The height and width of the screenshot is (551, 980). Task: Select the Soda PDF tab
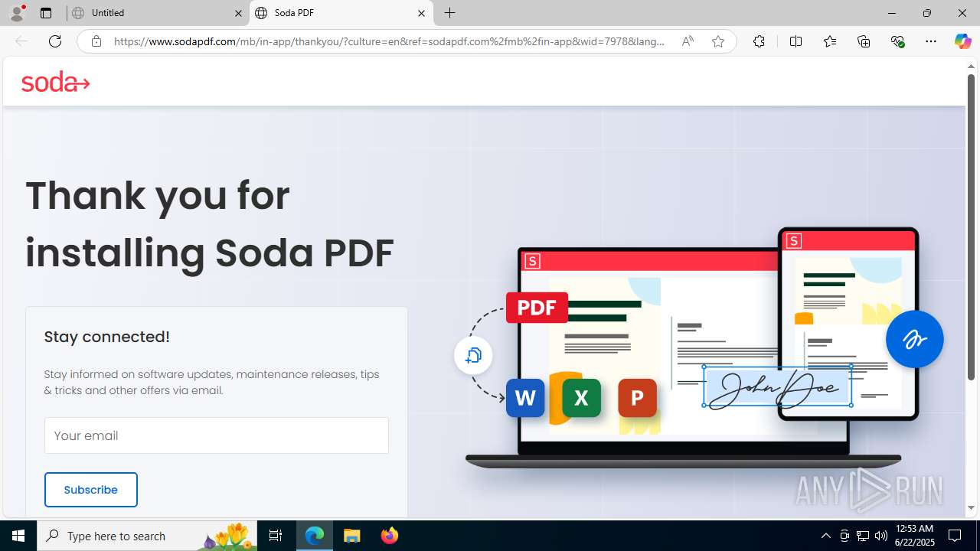pos(341,13)
